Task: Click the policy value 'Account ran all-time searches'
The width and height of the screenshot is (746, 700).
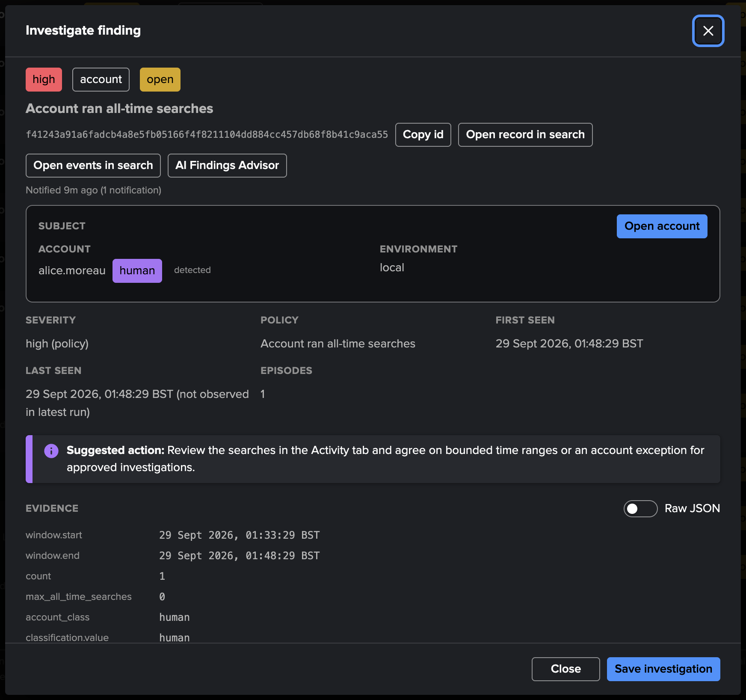Action: coord(338,344)
